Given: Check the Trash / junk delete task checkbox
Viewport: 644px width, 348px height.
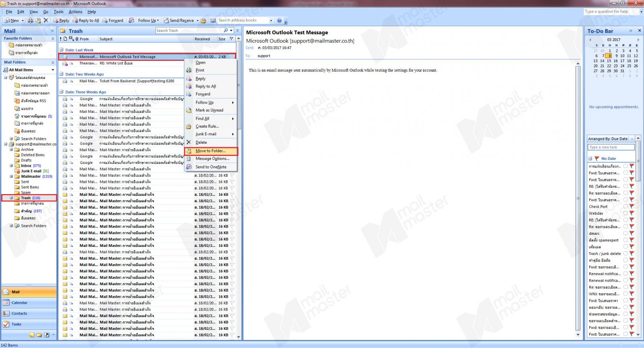Looking at the screenshot, I should coord(625,253).
